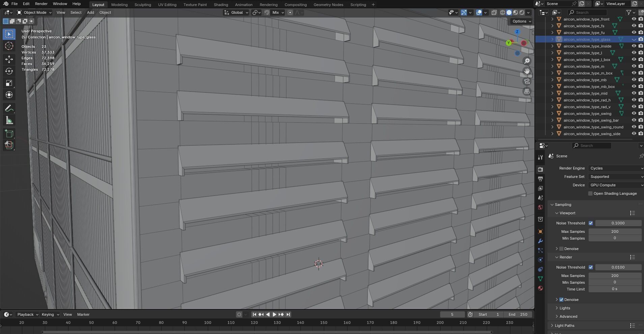This screenshot has width=644, height=334.
Task: Choose the Move tool
Action: [x=9, y=60]
